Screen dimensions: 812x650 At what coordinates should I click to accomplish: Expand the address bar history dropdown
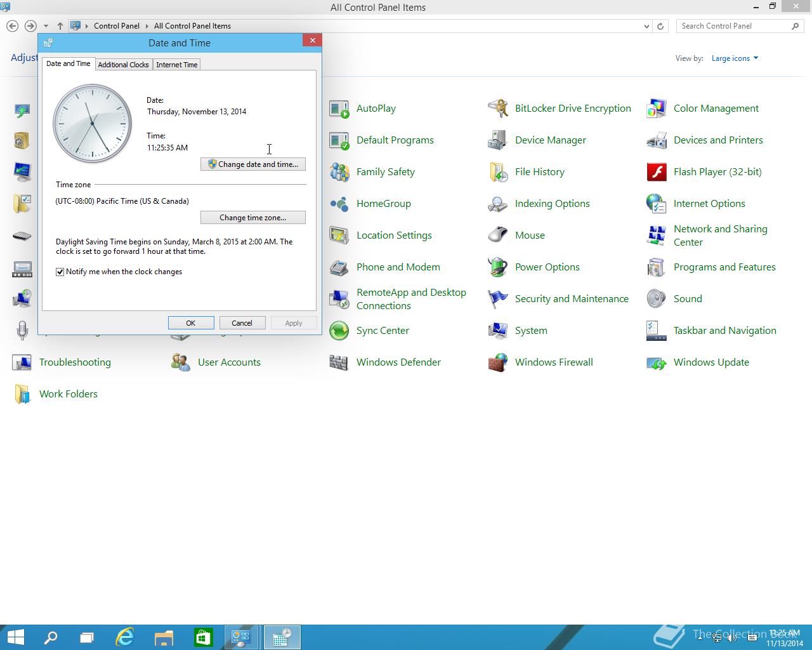pos(646,26)
